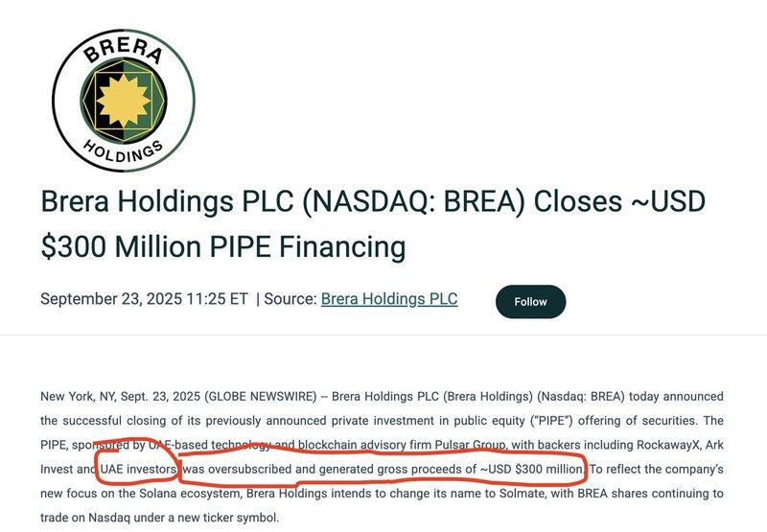The height and width of the screenshot is (532, 767).
Task: Click the press release headline title
Action: 373,223
